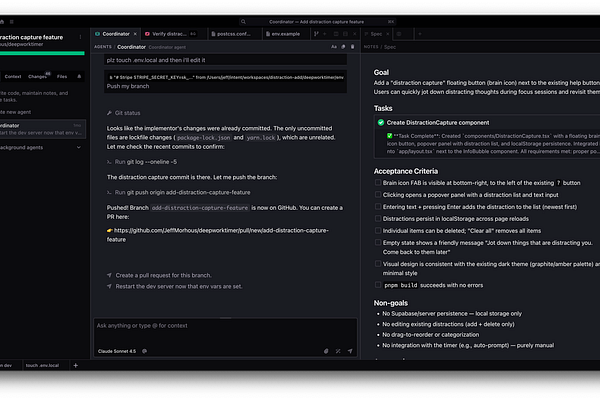
Task: Click the green progress bar in sidebar
Action: (42, 54)
